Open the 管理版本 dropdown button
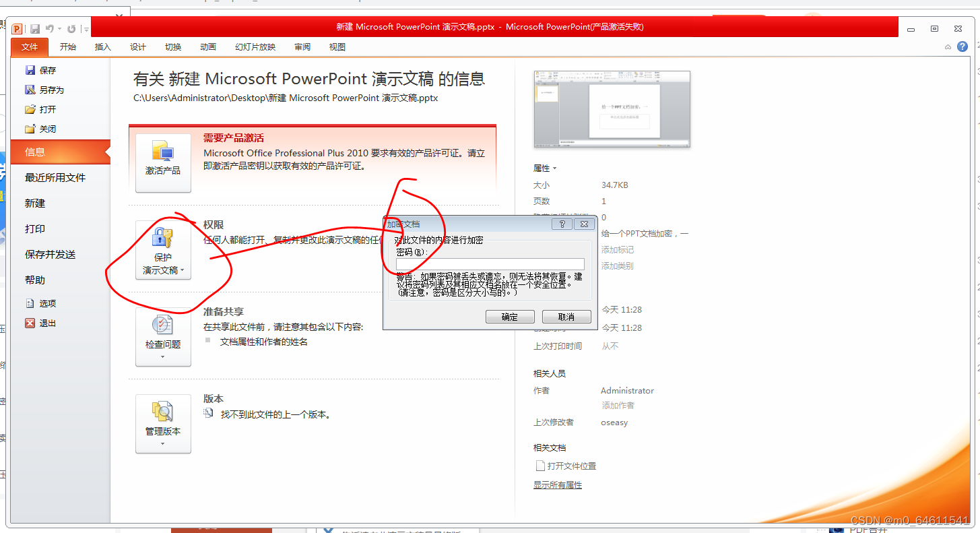The height and width of the screenshot is (533, 980). point(163,424)
